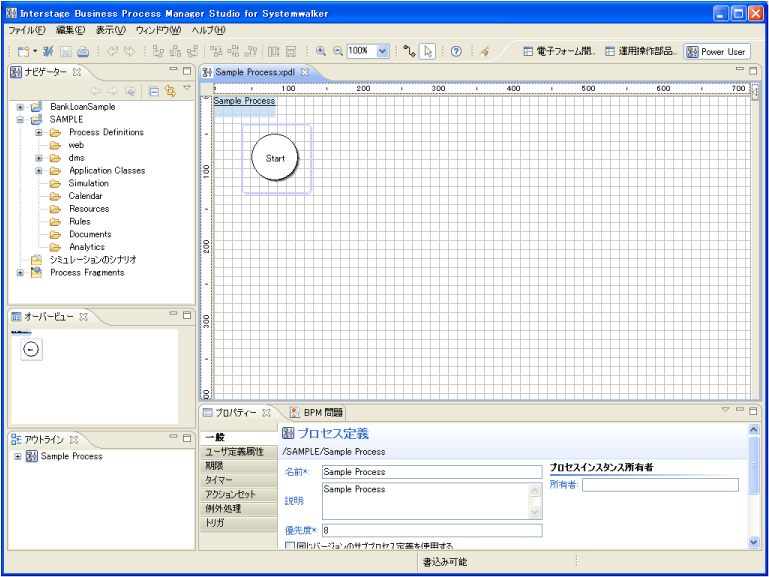Expand the Process Fragments node

point(20,273)
